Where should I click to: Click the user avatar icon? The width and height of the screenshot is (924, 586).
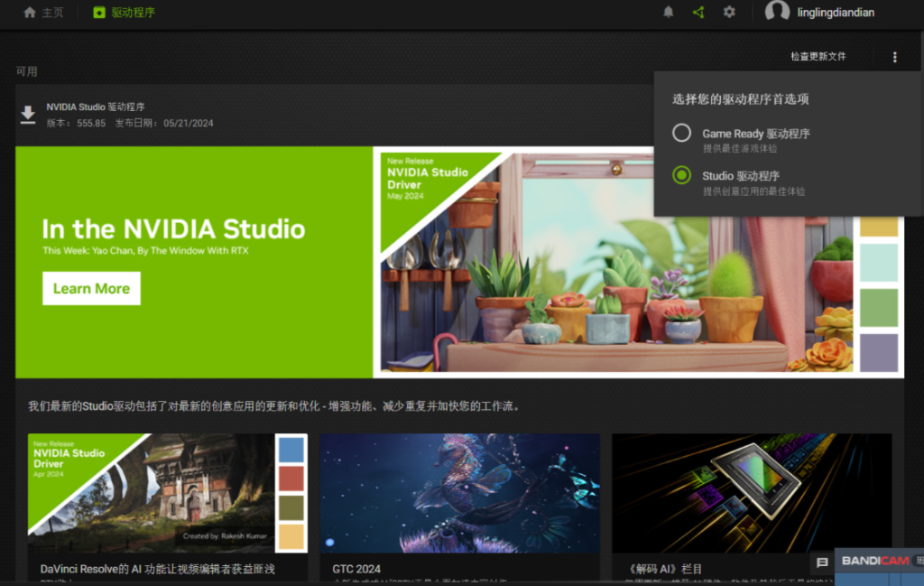pyautogui.click(x=777, y=12)
